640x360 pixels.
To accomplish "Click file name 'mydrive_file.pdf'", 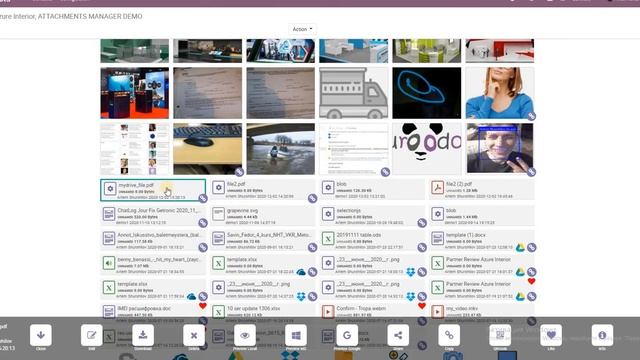I will [136, 185].
